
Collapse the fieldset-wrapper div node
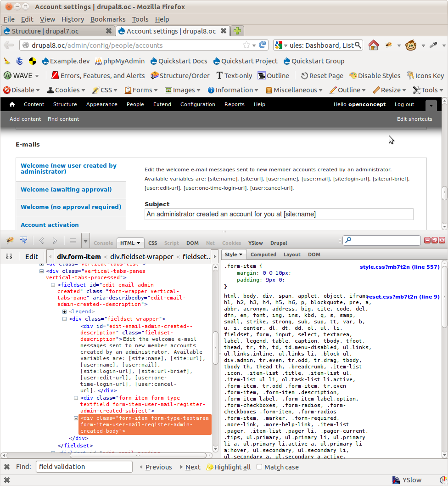click(65, 319)
